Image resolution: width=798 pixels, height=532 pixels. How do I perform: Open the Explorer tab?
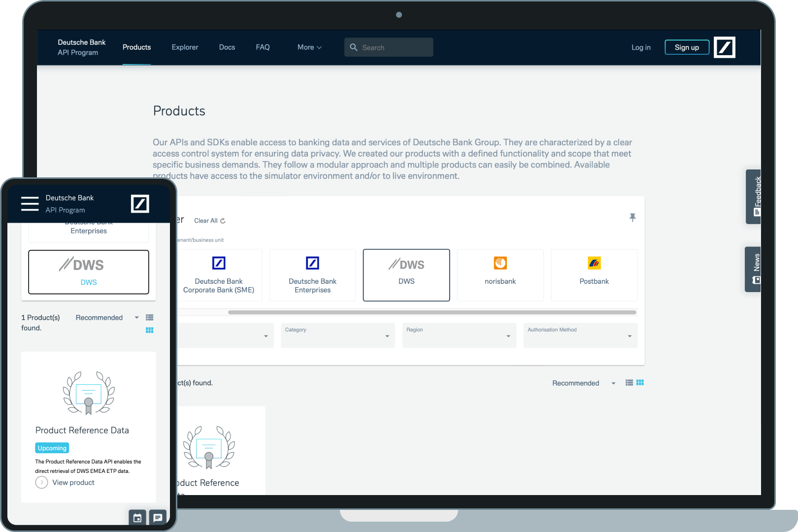(x=185, y=47)
